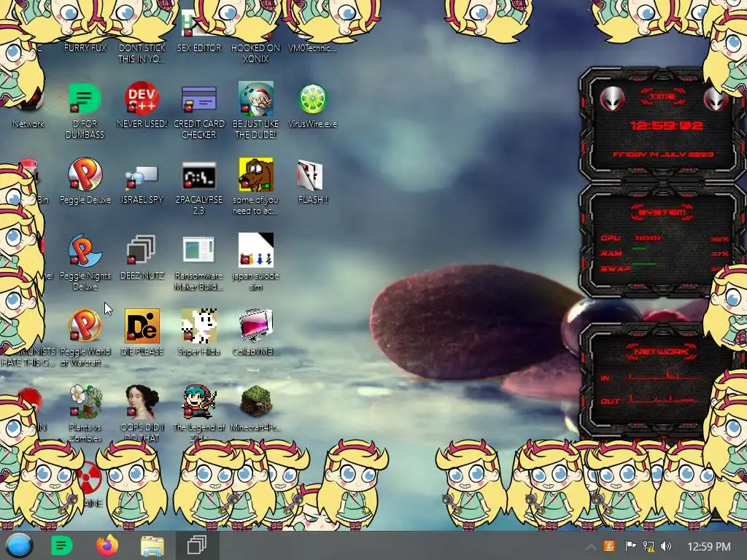Open the FLASH ! desktop icon
This screenshot has height=560, width=747.
(x=311, y=175)
